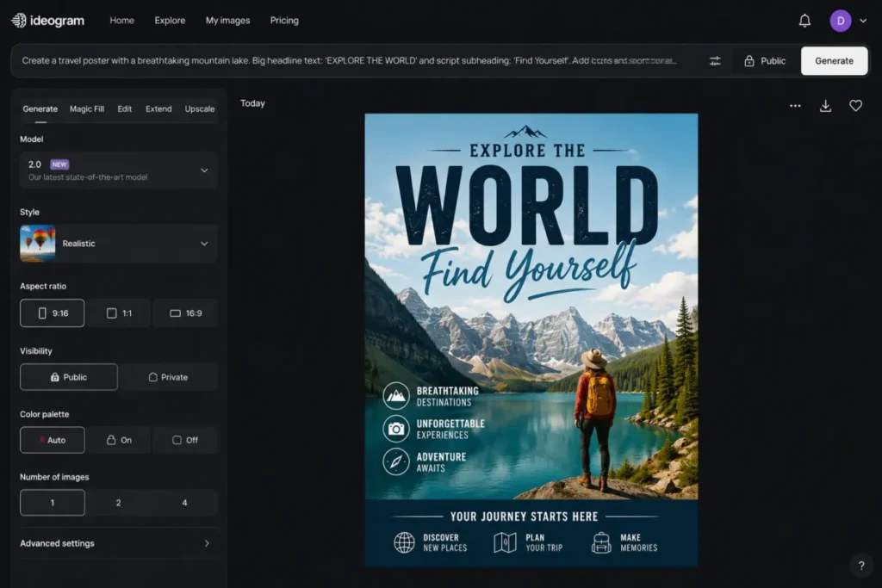Select 9:16 aspect ratio

(53, 313)
